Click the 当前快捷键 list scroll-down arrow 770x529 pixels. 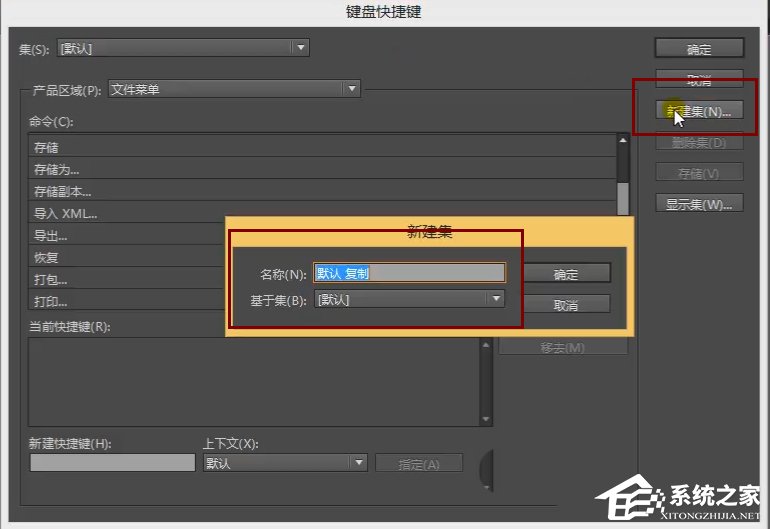[x=486, y=419]
